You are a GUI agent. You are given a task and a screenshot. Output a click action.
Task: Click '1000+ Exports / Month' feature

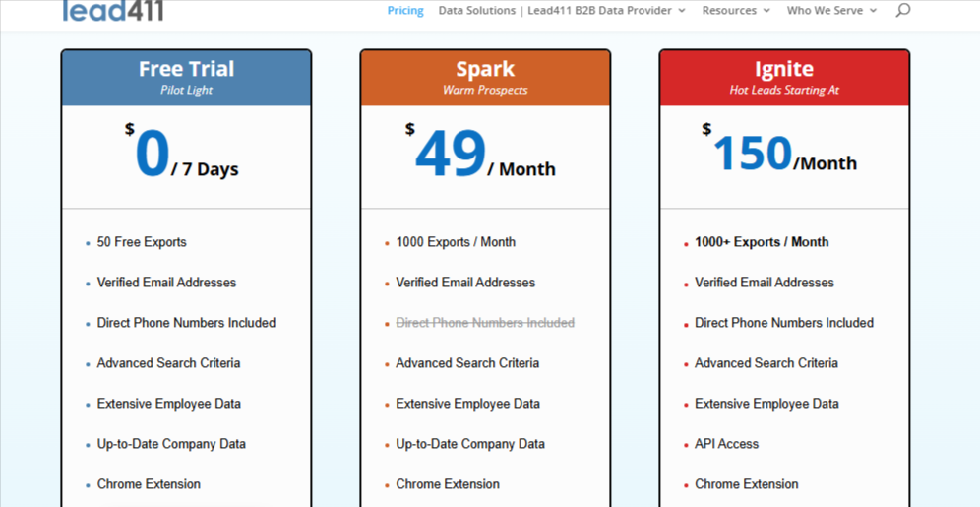(x=762, y=242)
